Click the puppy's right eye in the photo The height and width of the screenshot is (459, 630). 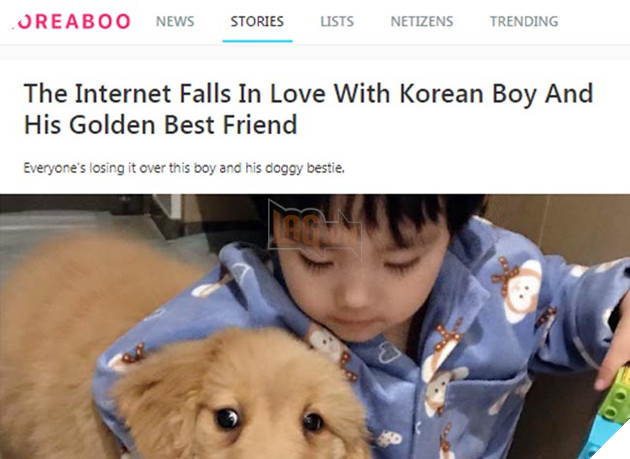[x=313, y=422]
